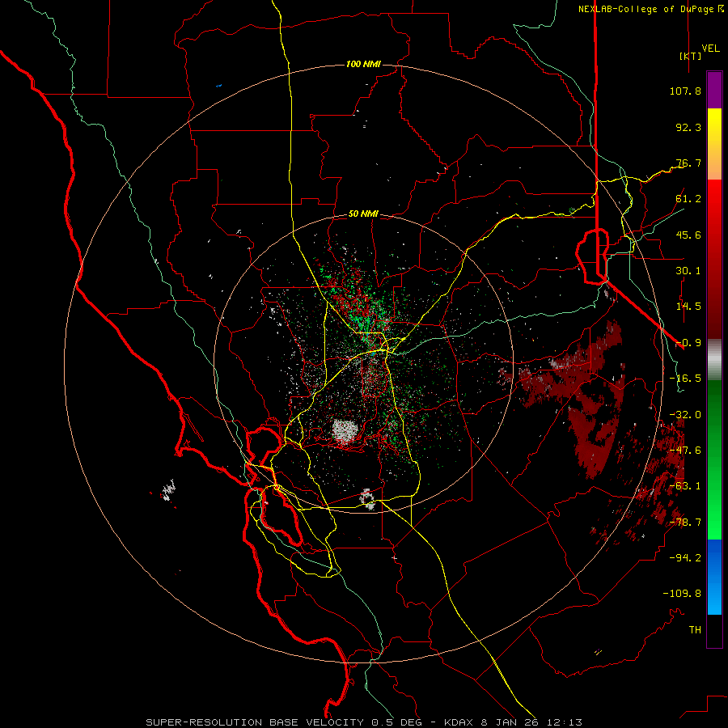Select the 107.8 scale value

click(685, 91)
